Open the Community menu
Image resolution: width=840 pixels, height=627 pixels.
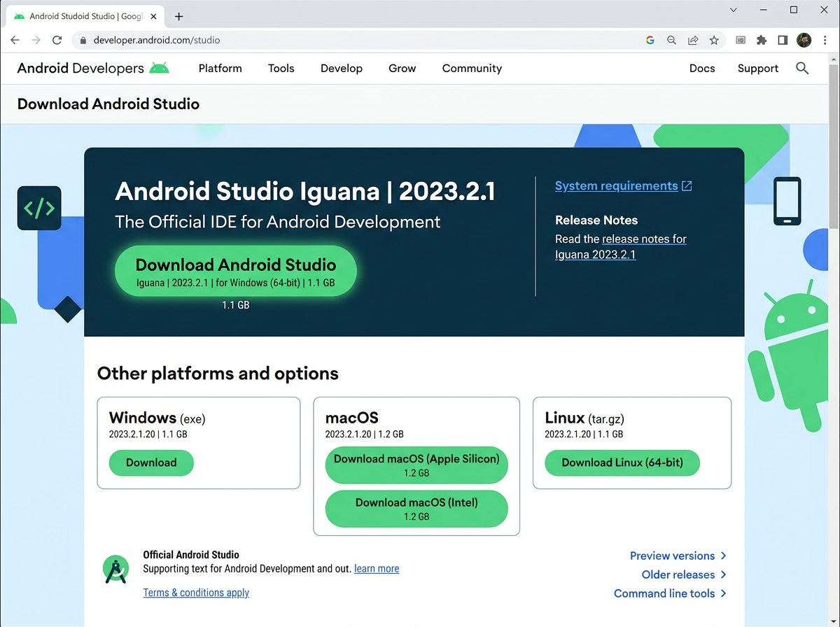point(472,69)
